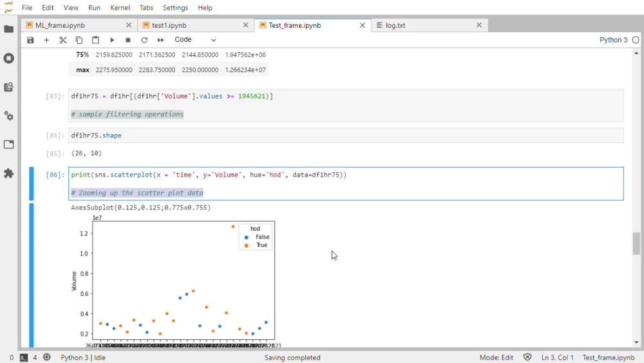Screen dimensions: 644x363
Task: Open the File menu
Action: [x=27, y=7]
